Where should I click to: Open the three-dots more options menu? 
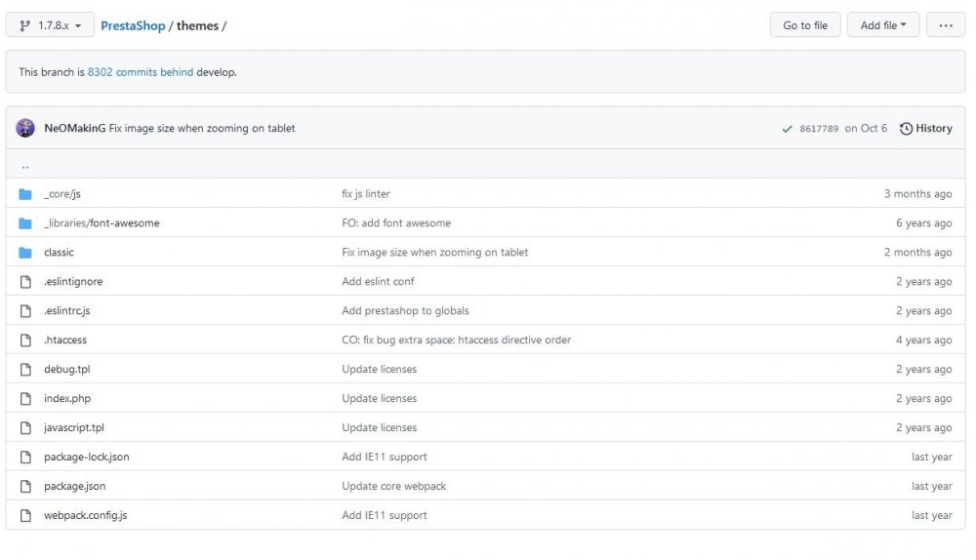(x=945, y=25)
